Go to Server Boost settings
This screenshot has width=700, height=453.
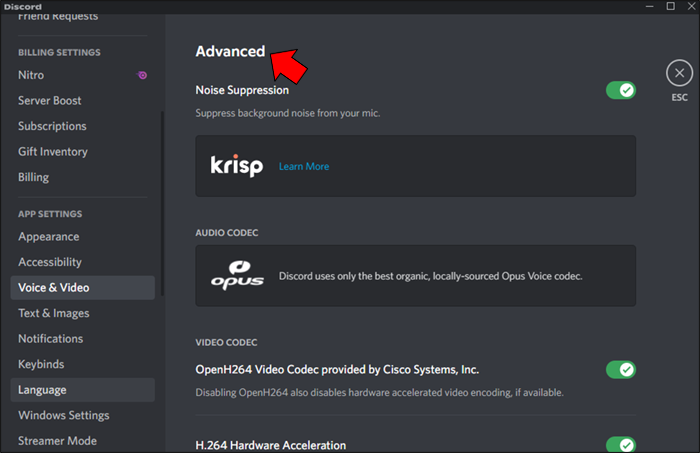50,101
